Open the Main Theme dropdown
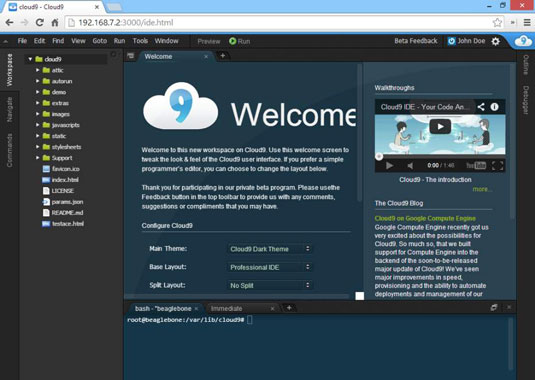 pos(269,249)
